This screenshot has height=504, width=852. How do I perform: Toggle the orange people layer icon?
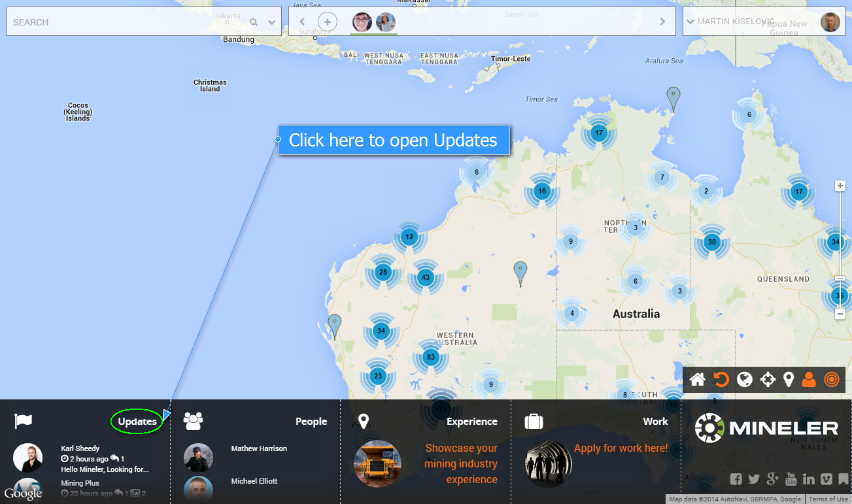pos(809,380)
